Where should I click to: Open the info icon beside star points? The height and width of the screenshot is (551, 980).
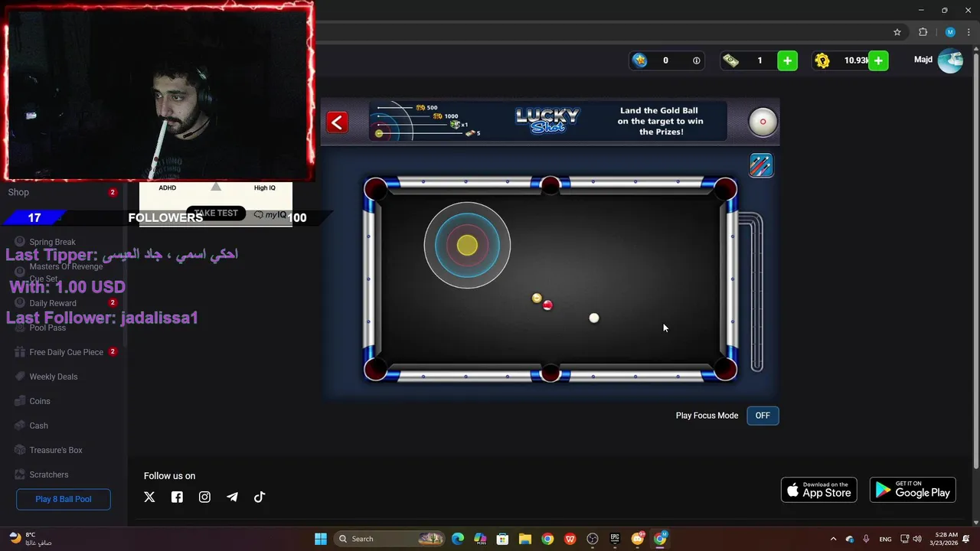point(696,60)
